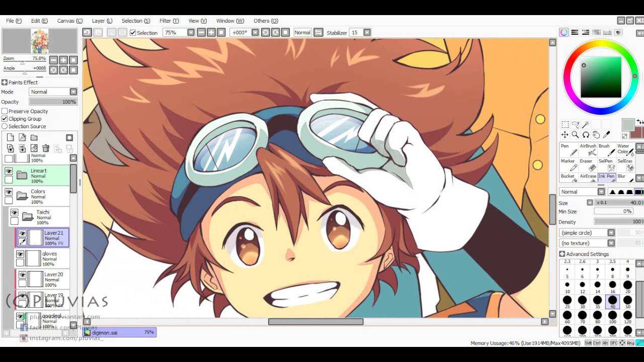Open the brush Size multiplier dropdown
Image resolution: width=644 pixels, height=362 pixels.
(590, 203)
